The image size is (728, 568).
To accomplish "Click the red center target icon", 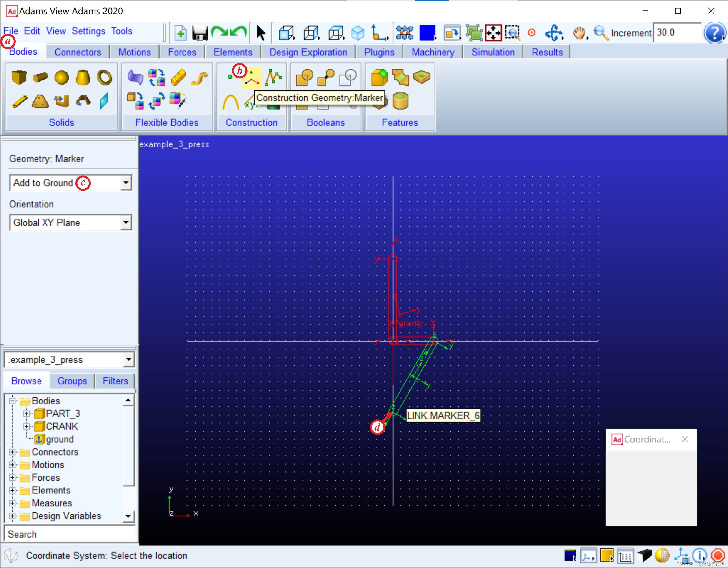I will coord(532,33).
